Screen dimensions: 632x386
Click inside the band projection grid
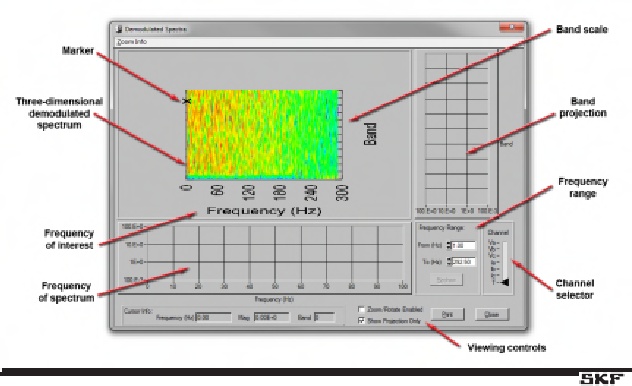pyautogui.click(x=457, y=130)
